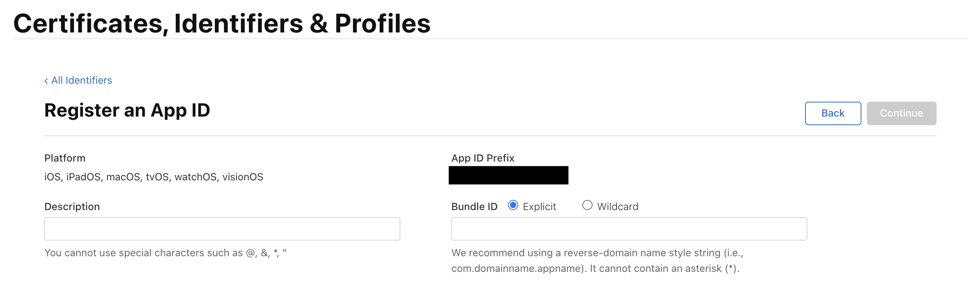This screenshot has width=980, height=302.
Task: Click the App ID Prefix heading
Action: click(x=483, y=158)
